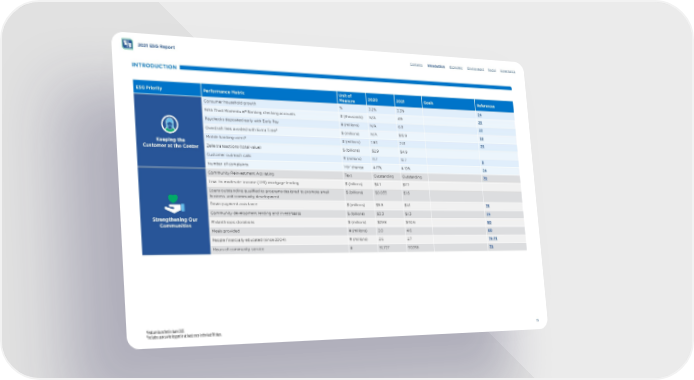
Task: Open the Appendix link at the nav's far right
Action: [x=508, y=71]
